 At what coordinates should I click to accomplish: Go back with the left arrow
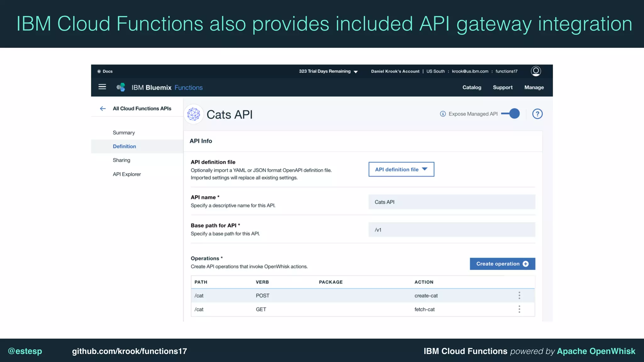[x=103, y=108]
